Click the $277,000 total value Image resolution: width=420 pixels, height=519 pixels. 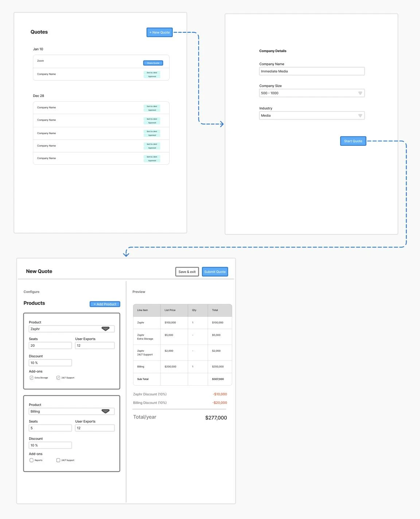pos(216,418)
